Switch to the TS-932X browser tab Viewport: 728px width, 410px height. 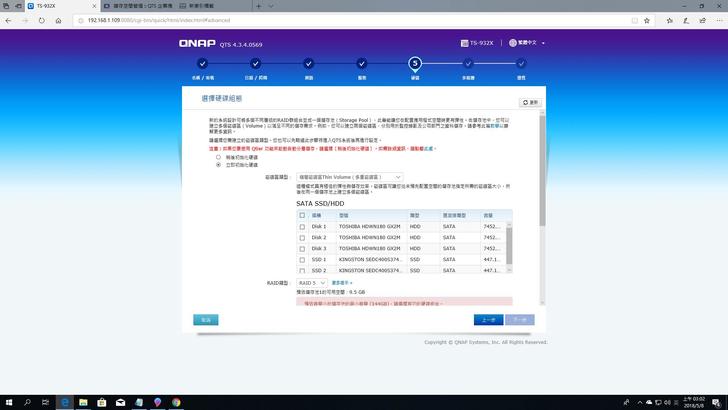tap(62, 6)
